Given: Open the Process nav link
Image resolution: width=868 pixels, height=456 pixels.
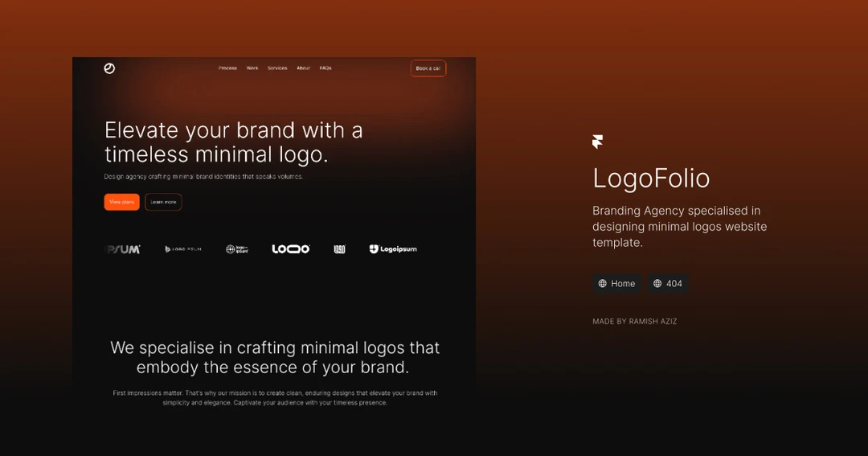Looking at the screenshot, I should 227,68.
